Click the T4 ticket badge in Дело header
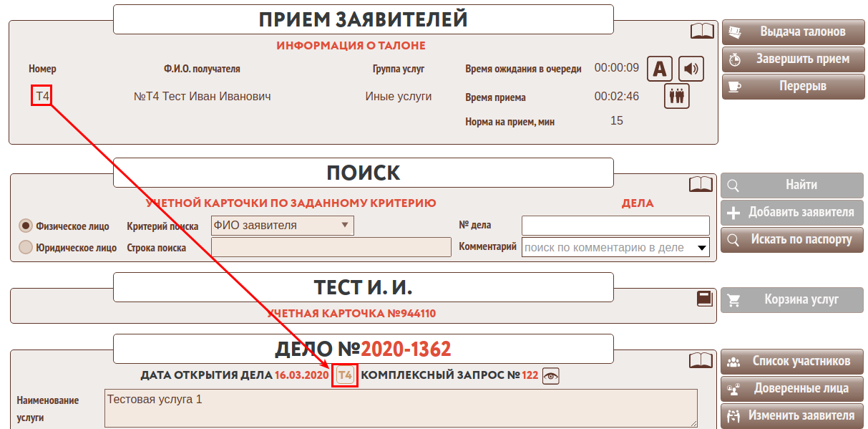 click(x=346, y=375)
